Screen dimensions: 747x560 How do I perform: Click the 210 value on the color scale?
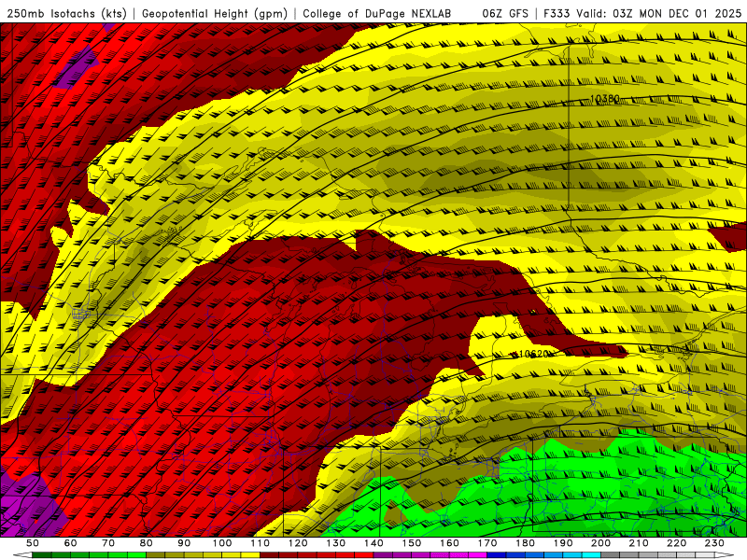coord(639,543)
